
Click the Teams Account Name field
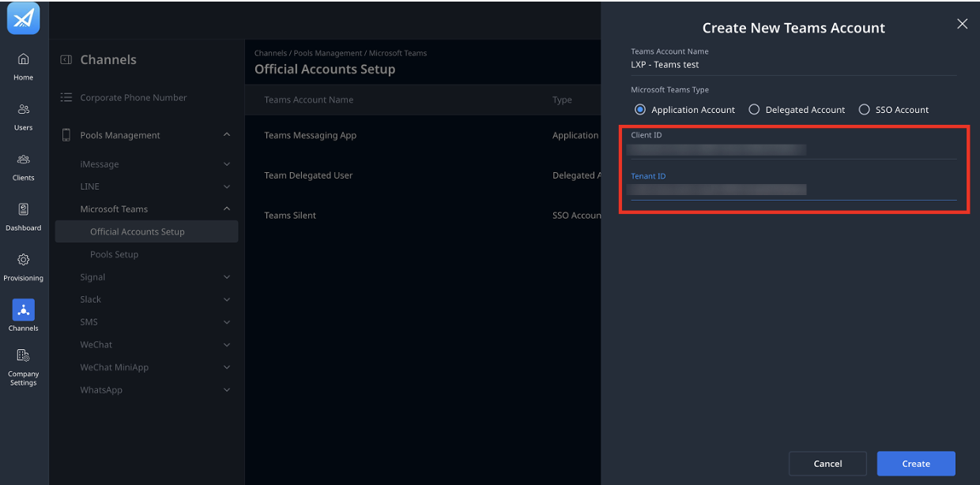(793, 65)
